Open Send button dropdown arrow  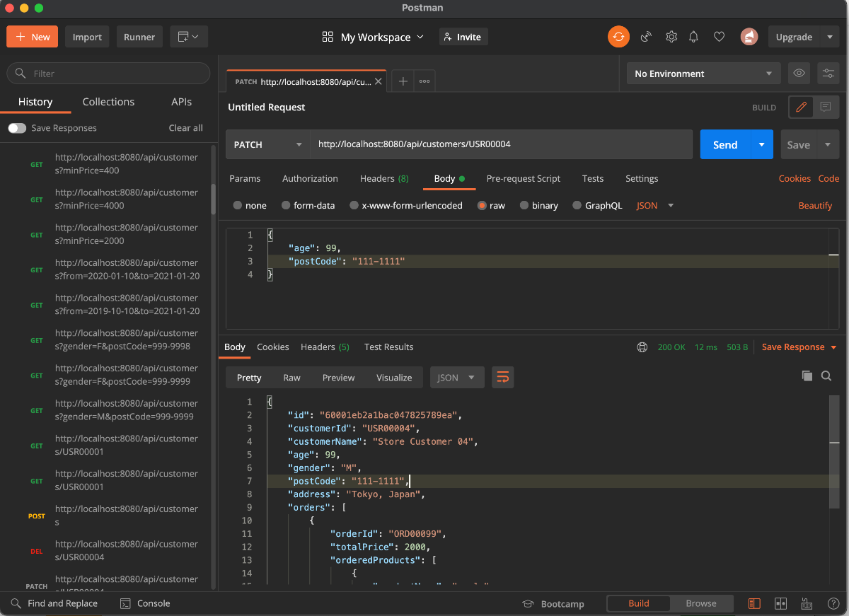click(761, 144)
